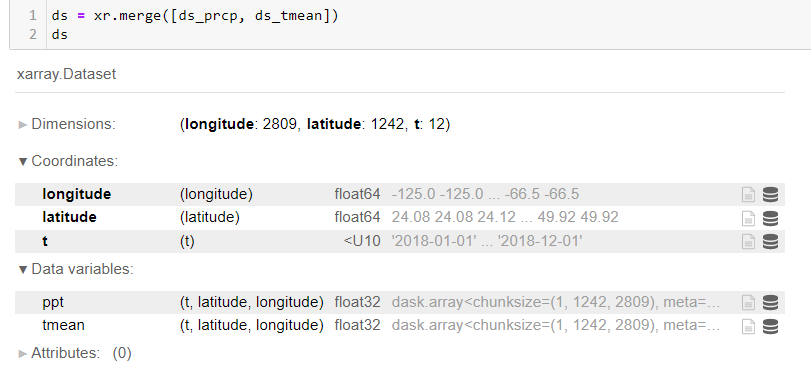Click the tmean dask.array chunksize preview
This screenshot has width=811, height=374.
556,326
